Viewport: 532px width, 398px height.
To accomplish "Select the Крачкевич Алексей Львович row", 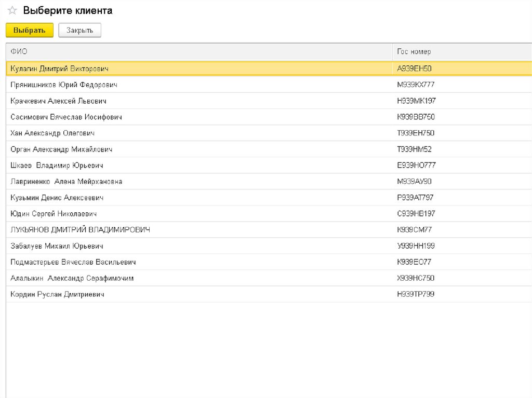I will click(58, 101).
